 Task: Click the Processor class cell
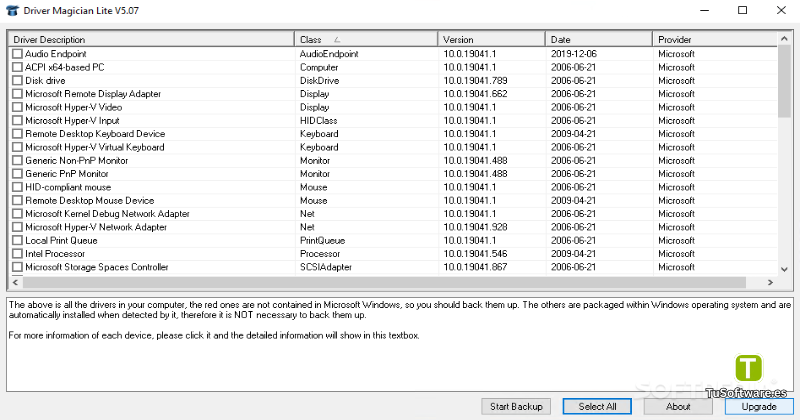(x=320, y=254)
